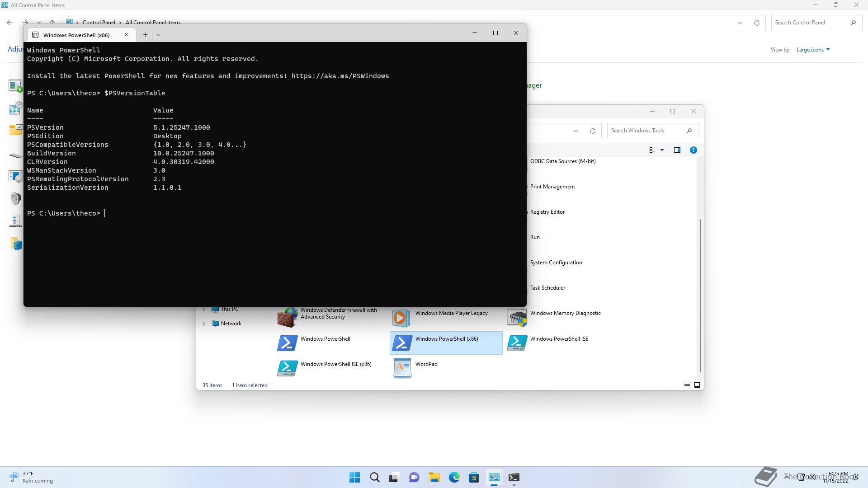Open Windows Defender Firewall icon
868x488 pixels.
pyautogui.click(x=288, y=317)
